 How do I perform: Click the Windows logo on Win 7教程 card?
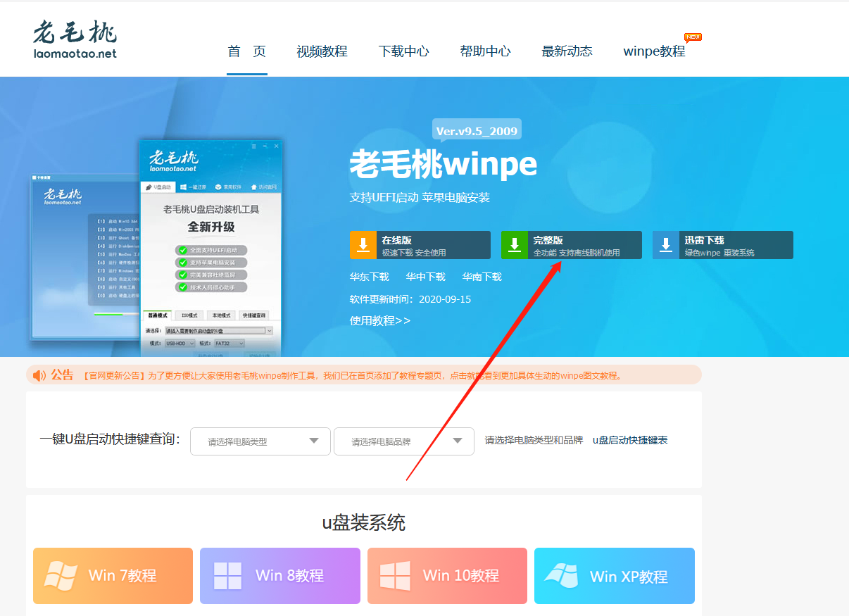61,575
